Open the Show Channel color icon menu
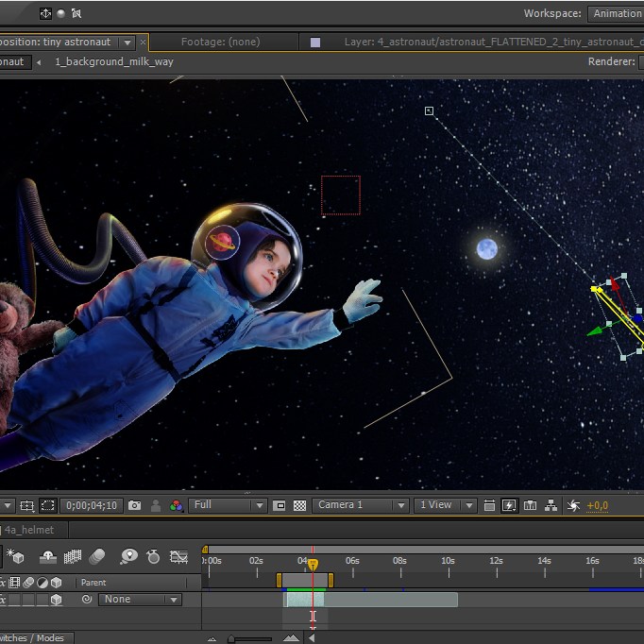Screen dimensions: 644x644 177,506
